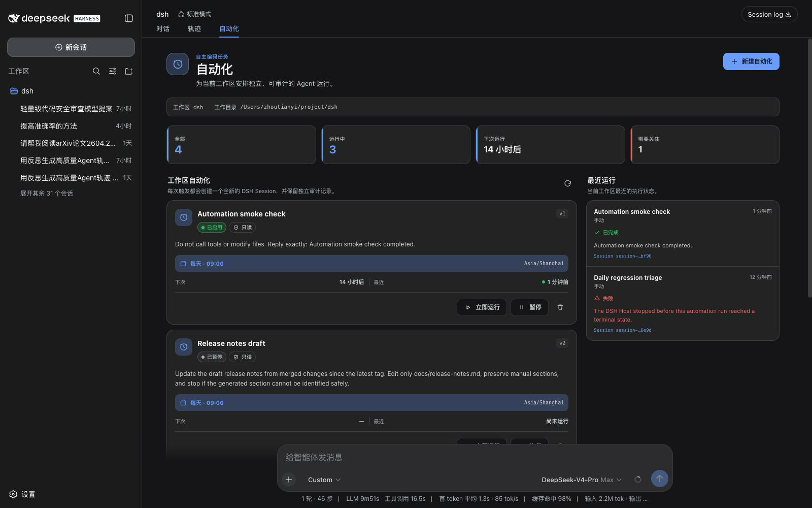Click the dsh folder icon
This screenshot has height=508, width=812.
click(x=14, y=91)
